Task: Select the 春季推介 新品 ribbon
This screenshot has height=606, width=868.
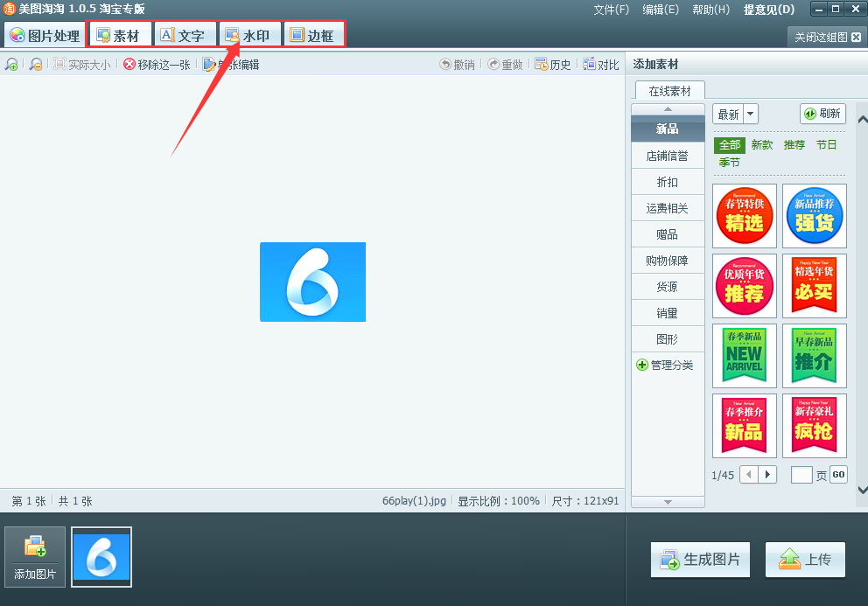Action: (745, 426)
